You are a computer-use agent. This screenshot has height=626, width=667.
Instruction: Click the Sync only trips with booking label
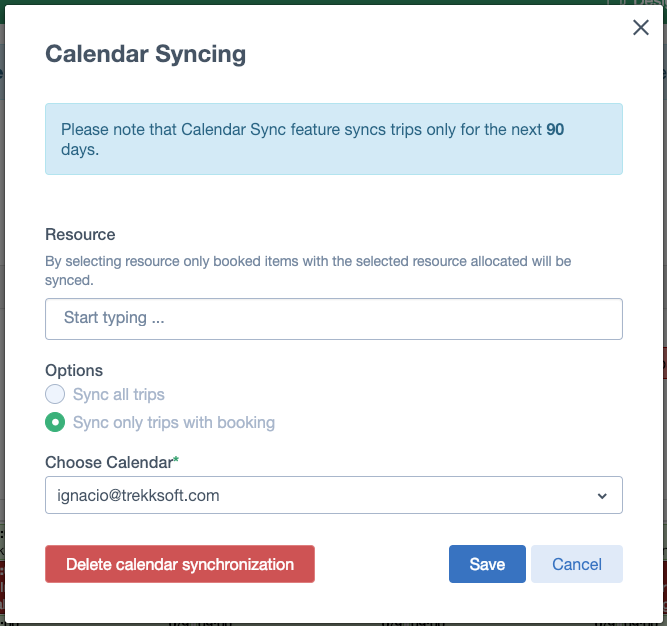point(174,422)
